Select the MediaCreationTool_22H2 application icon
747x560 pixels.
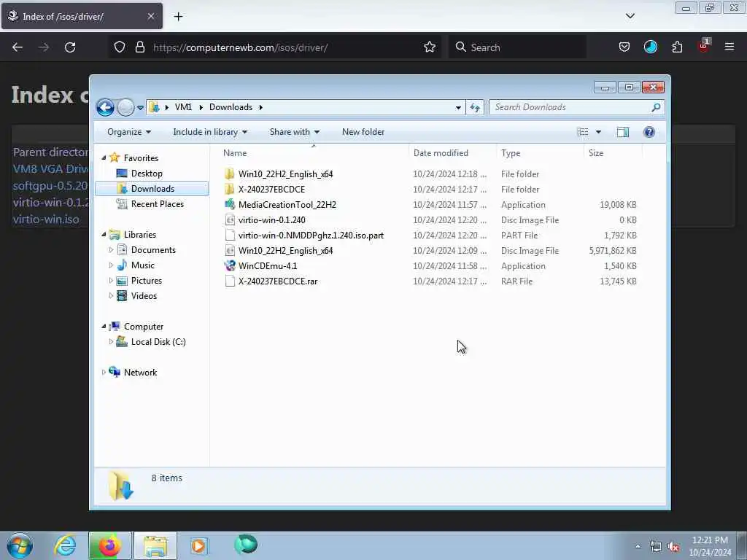click(230, 204)
